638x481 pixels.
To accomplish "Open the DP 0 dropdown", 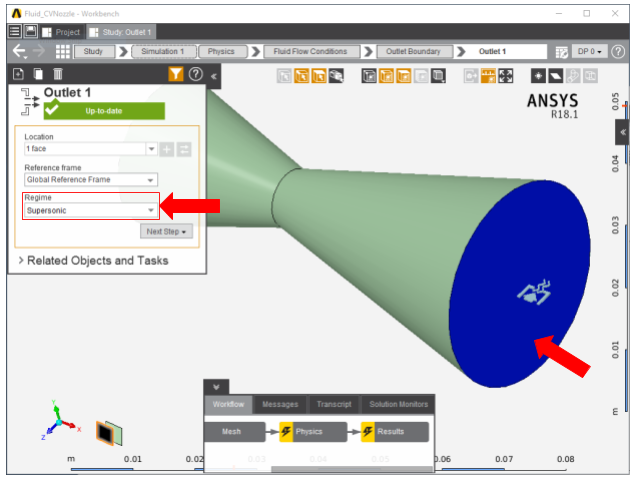I will tap(590, 52).
